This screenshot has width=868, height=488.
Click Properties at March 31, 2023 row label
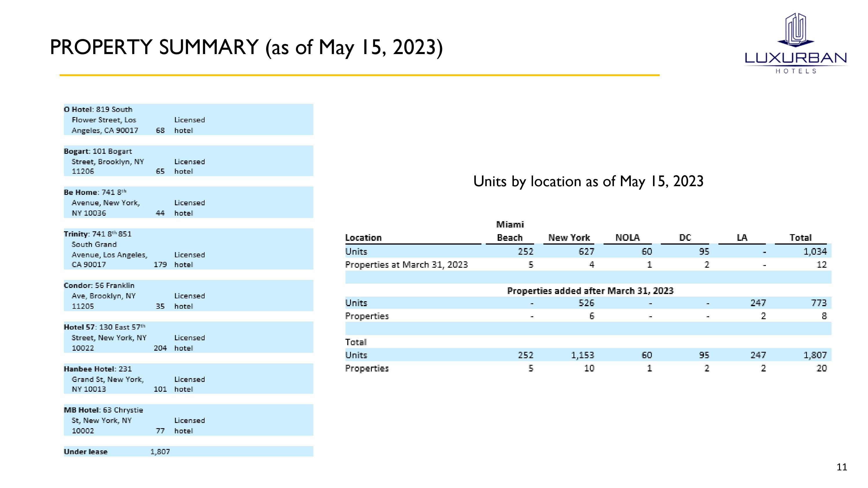[x=407, y=265]
